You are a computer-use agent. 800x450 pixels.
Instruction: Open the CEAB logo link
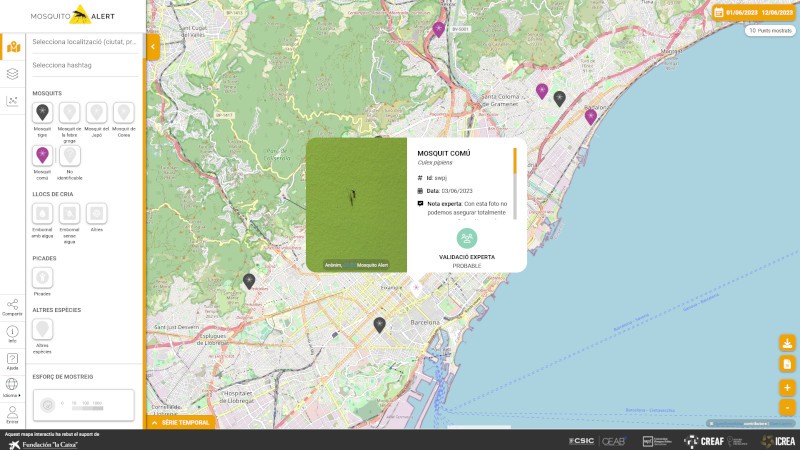614,441
